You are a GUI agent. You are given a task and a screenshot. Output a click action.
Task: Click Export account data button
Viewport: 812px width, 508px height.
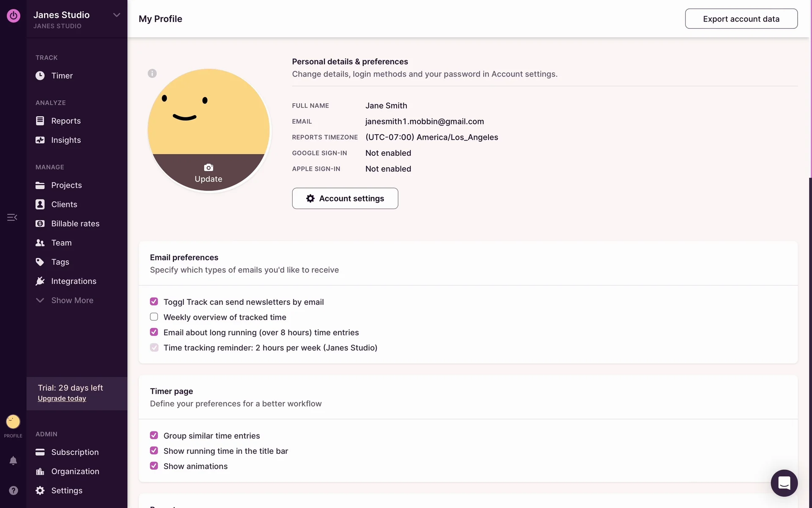[741, 19]
